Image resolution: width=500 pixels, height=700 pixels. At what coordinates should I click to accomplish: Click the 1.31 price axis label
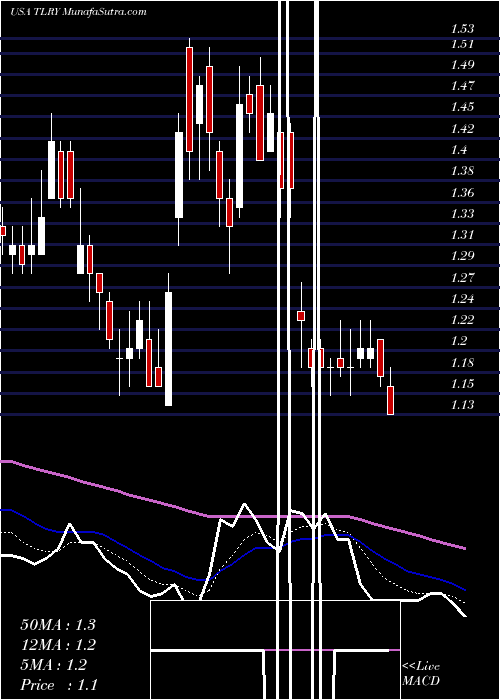[x=462, y=234]
